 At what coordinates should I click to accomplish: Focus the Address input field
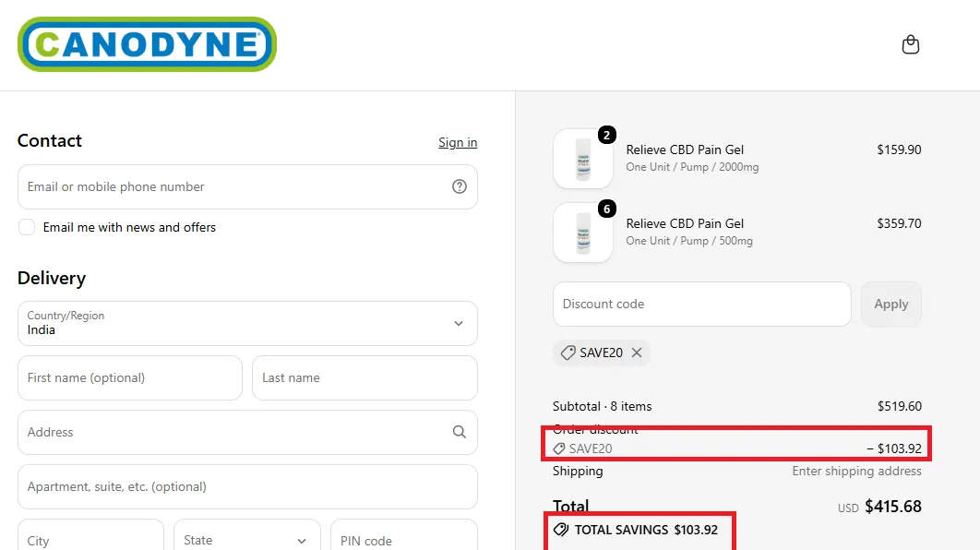[247, 432]
